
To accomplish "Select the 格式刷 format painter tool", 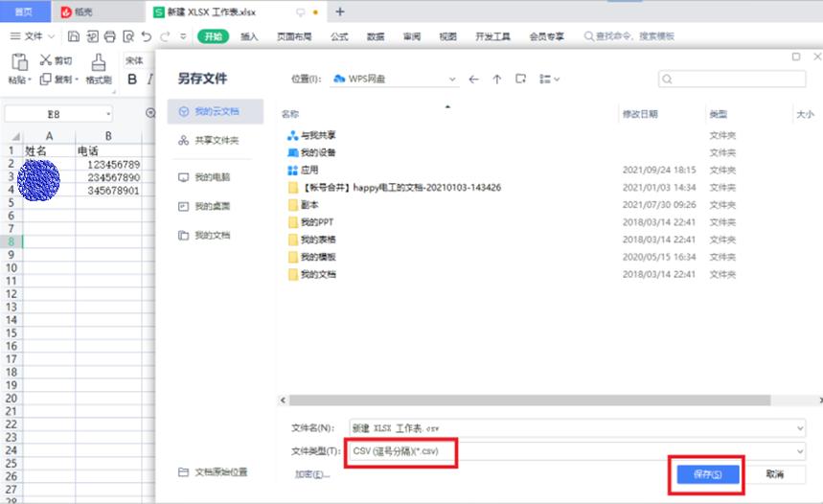I will [99, 69].
